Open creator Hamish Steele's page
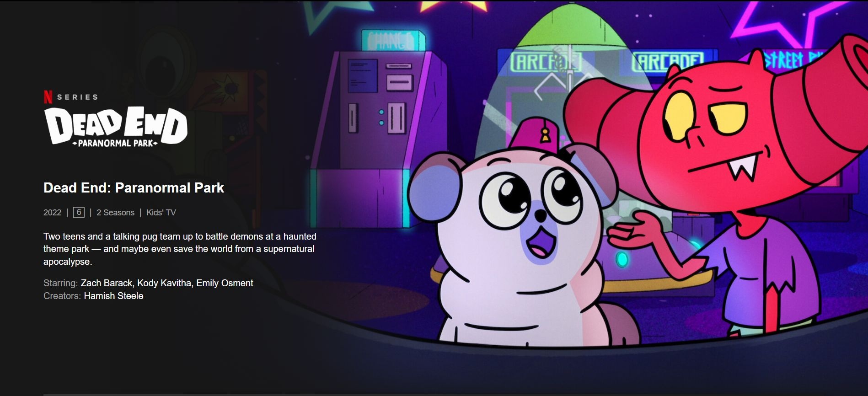Image resolution: width=868 pixels, height=396 pixels. [x=113, y=296]
